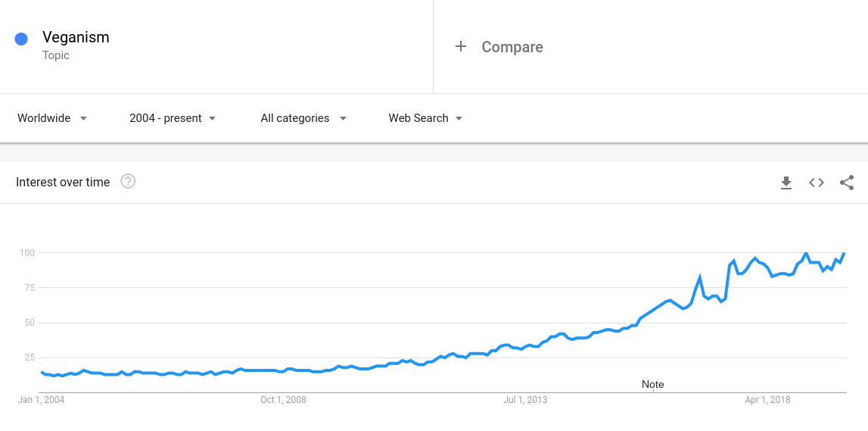Open the embed code icon

coord(817,183)
